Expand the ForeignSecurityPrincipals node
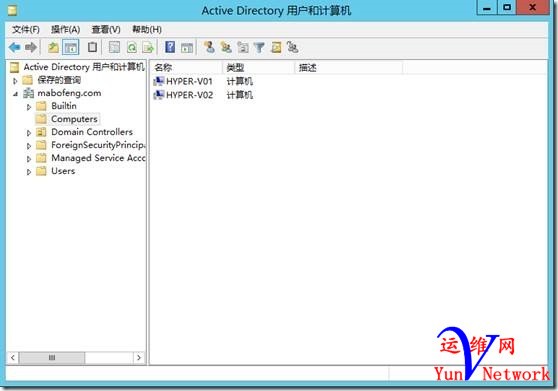 (29, 146)
